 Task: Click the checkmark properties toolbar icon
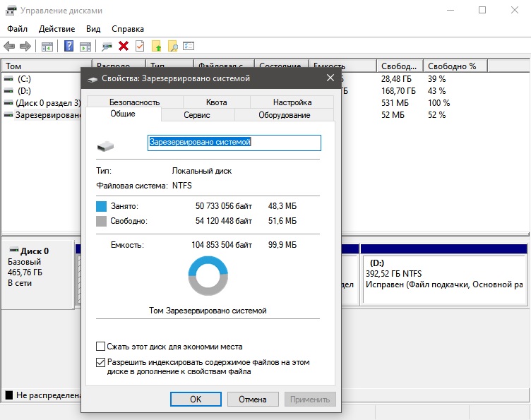coord(140,46)
